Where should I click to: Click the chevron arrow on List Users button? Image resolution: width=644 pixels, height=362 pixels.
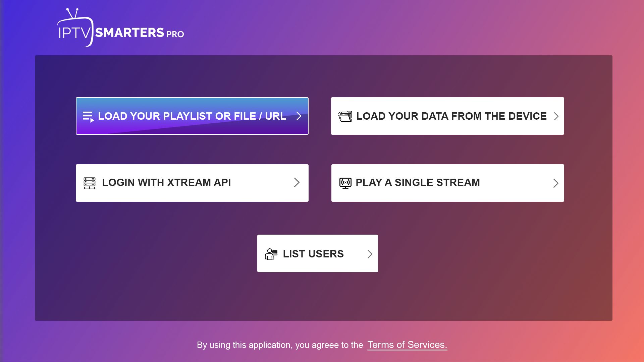[x=370, y=254]
